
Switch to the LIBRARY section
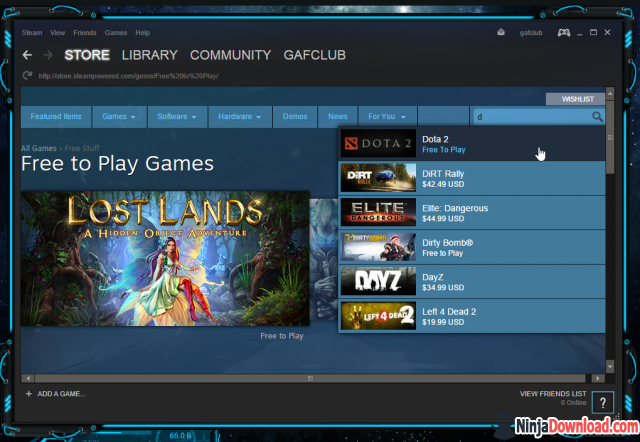(149, 55)
